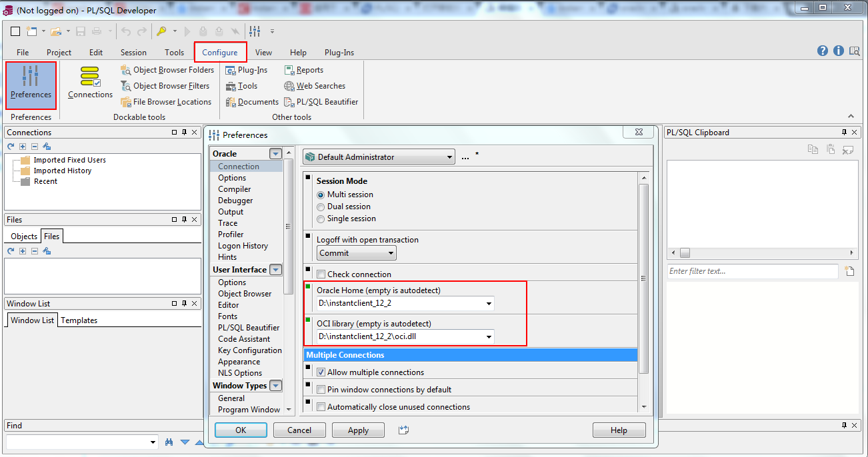Image resolution: width=868 pixels, height=457 pixels.
Task: Select Dual session radio button
Action: 321,207
